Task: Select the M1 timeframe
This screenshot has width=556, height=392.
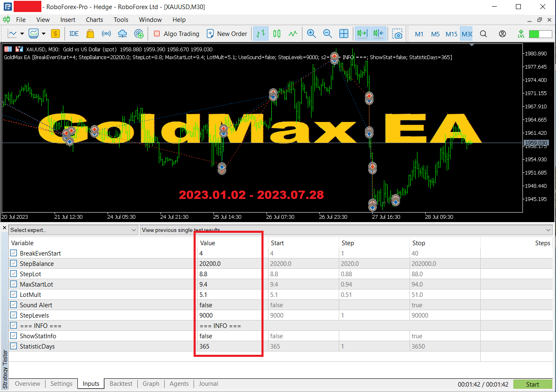Action: (x=419, y=34)
